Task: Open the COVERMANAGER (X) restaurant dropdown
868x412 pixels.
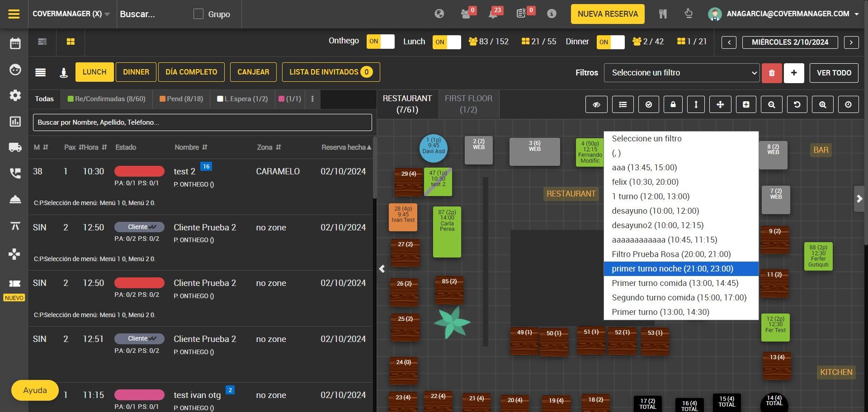Action: coord(71,14)
